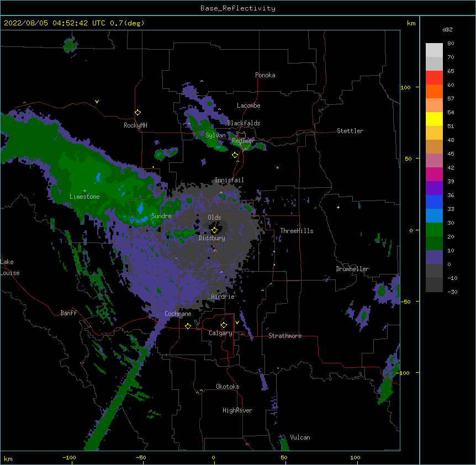
Task: Click the Drumheller town label
Action: [352, 269]
